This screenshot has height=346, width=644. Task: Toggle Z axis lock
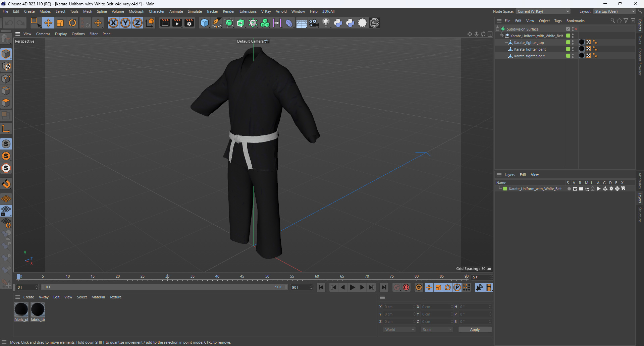point(138,23)
